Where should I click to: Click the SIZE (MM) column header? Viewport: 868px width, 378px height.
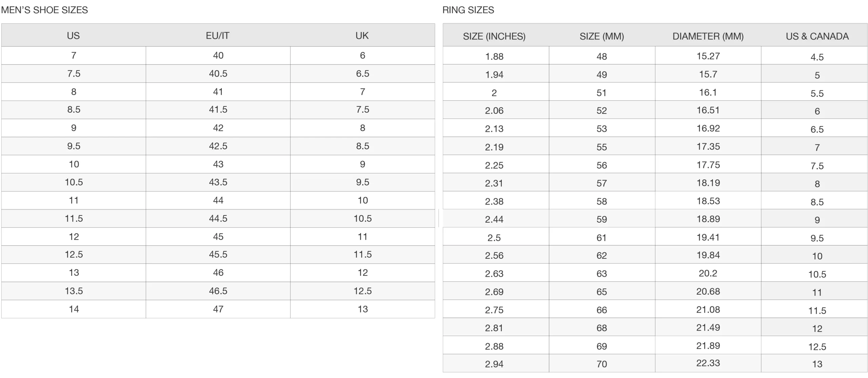click(601, 36)
